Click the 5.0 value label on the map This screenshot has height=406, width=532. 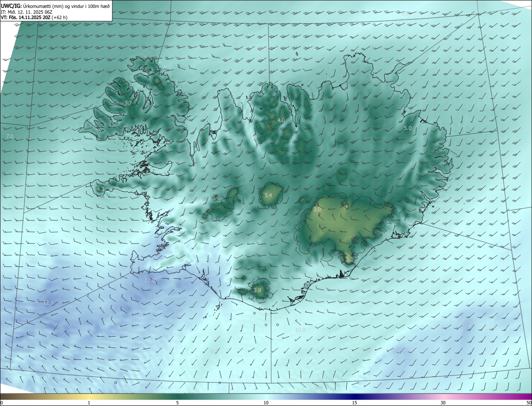click(408, 128)
